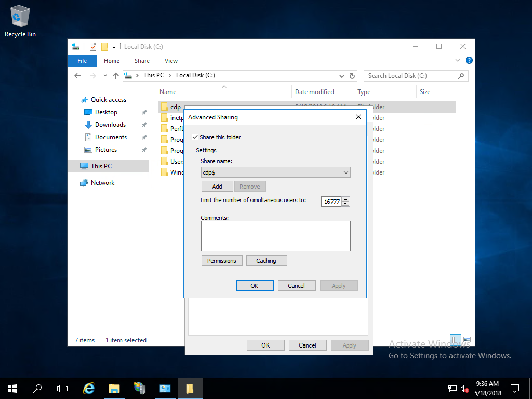Open Caching settings
This screenshot has height=399, width=532.
[267, 261]
